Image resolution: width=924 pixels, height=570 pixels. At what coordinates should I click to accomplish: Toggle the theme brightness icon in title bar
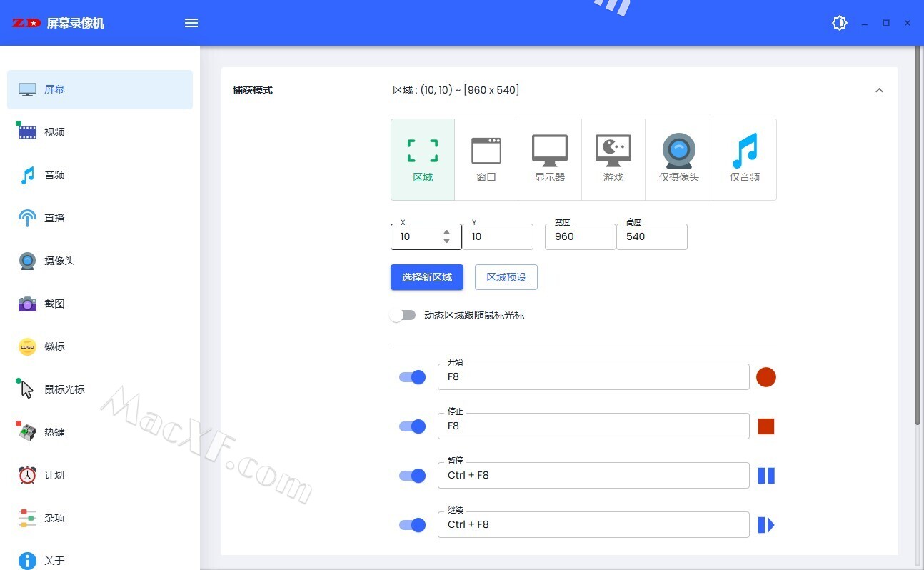839,23
